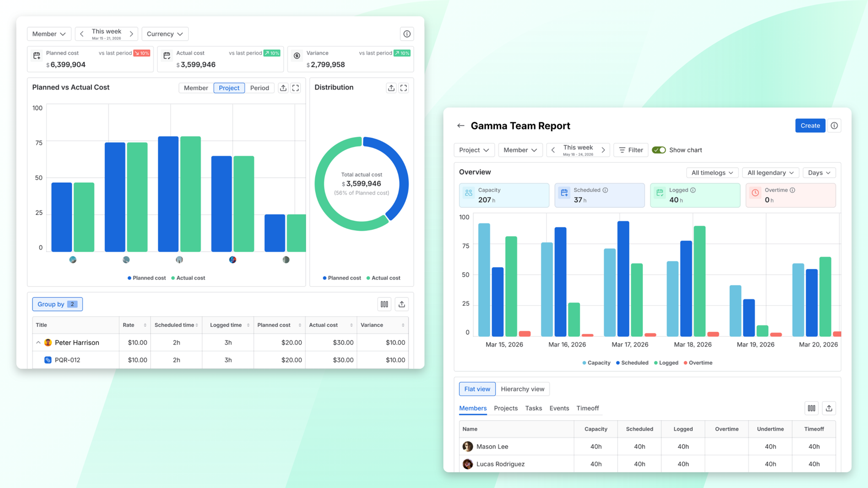Click Planned cost legend dot under Distribution

click(x=324, y=278)
